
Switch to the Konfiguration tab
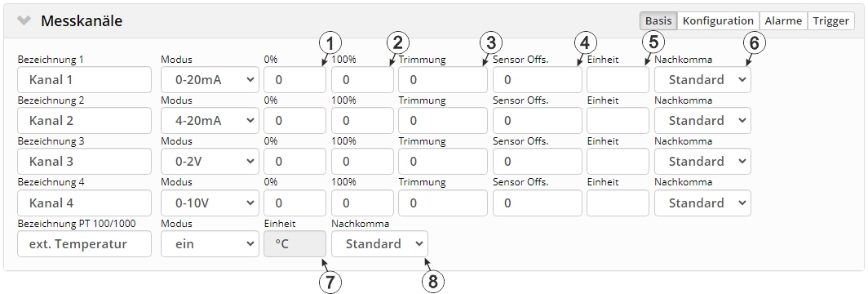click(718, 21)
